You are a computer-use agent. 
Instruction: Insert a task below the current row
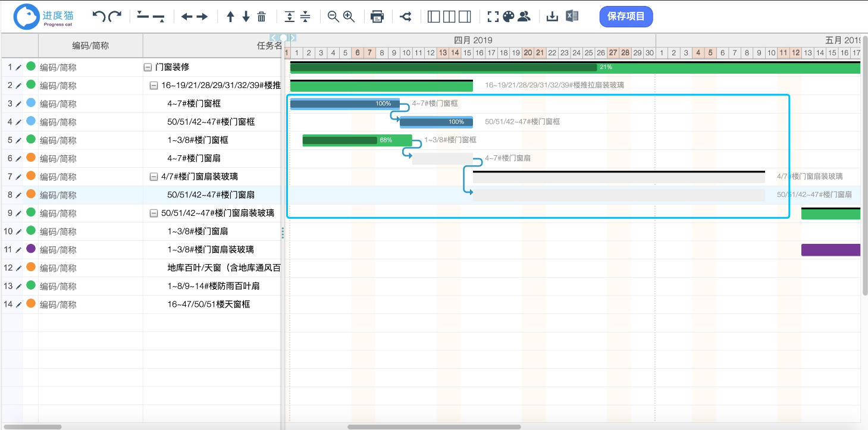pos(159,18)
